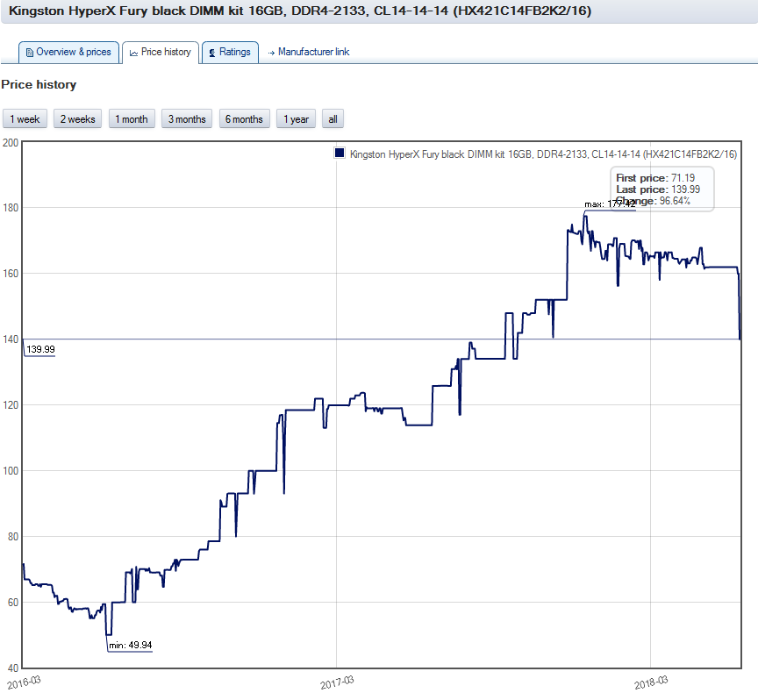
Task: Show price history for 2 weeks
Action: click(x=78, y=119)
